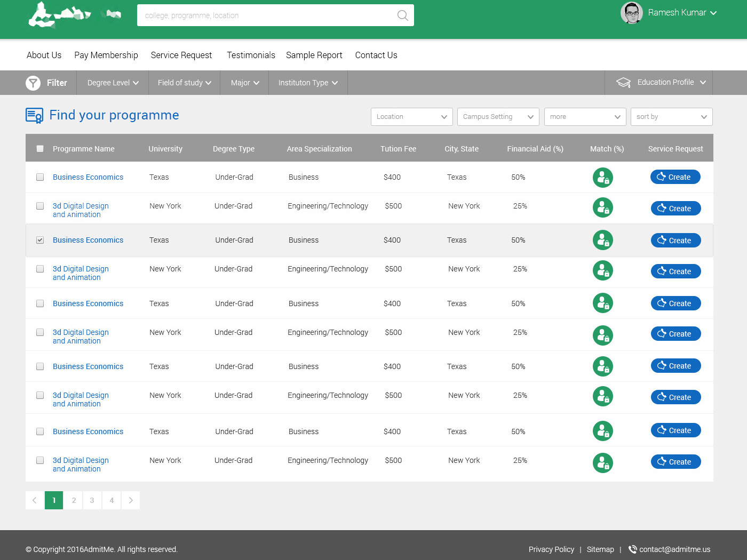Click the Education Profile graduation cap icon
This screenshot has height=560, width=747.
coord(623,82)
